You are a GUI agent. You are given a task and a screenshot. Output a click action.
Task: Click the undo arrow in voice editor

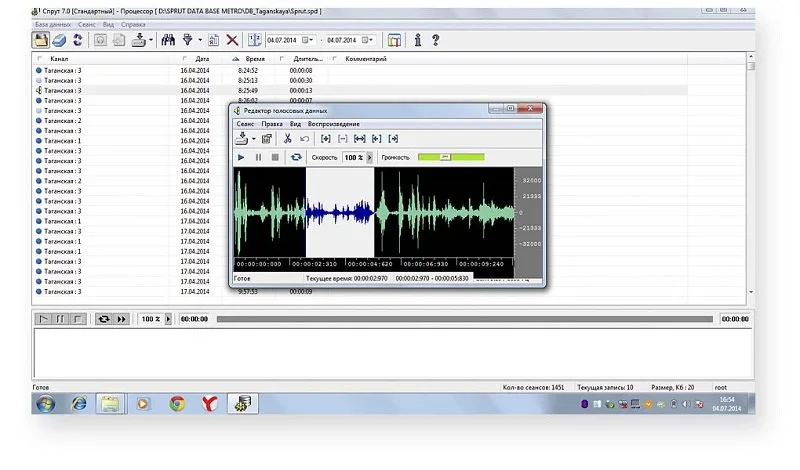[305, 139]
